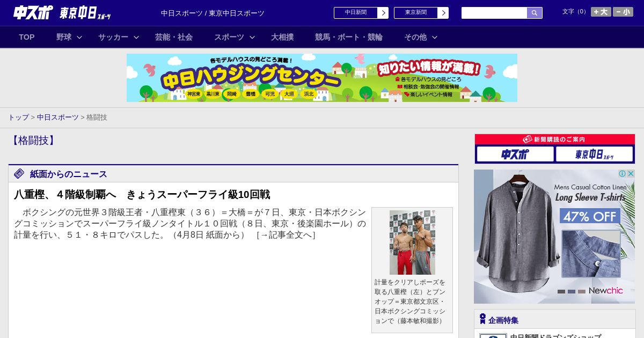This screenshot has height=338, width=644.
Task: Go to the TOP menu item
Action: tap(27, 37)
